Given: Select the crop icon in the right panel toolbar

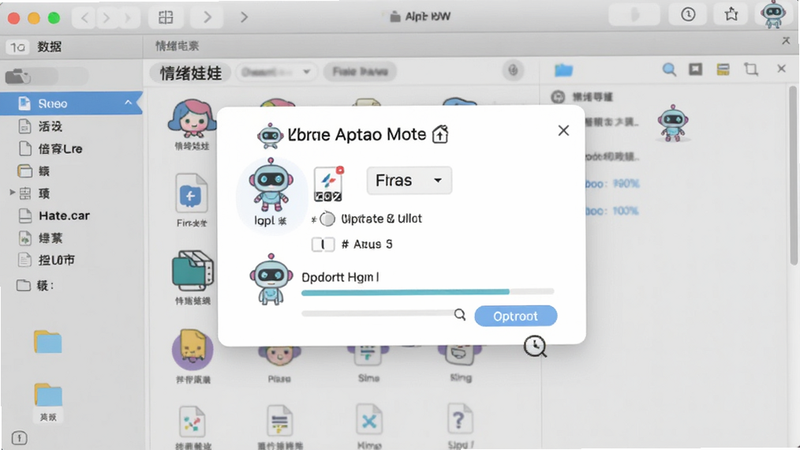Looking at the screenshot, I should (x=751, y=69).
